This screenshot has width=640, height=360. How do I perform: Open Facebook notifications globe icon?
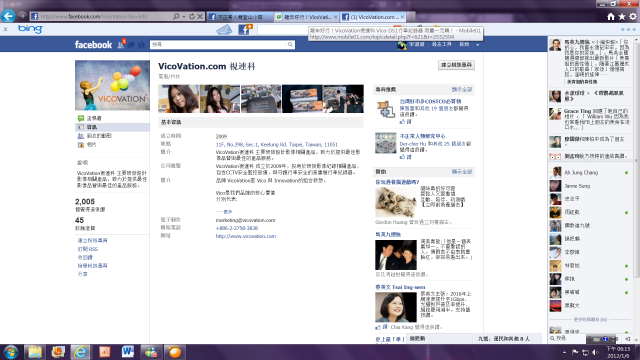tap(141, 44)
